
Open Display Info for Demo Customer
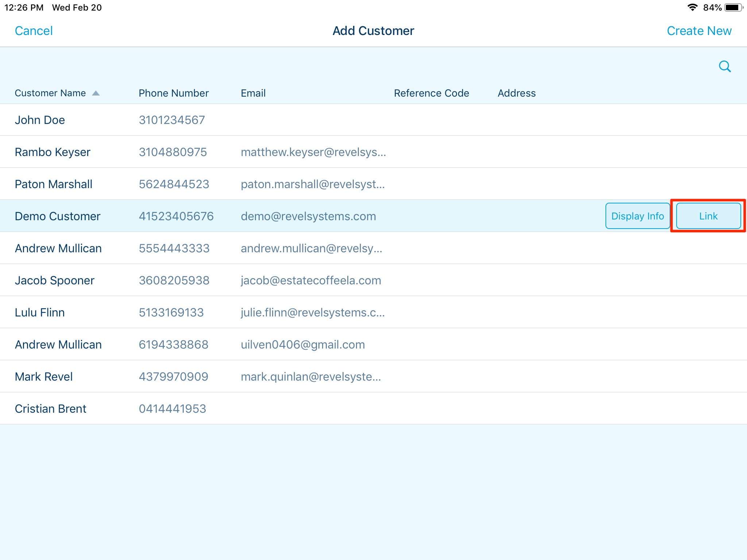click(637, 216)
